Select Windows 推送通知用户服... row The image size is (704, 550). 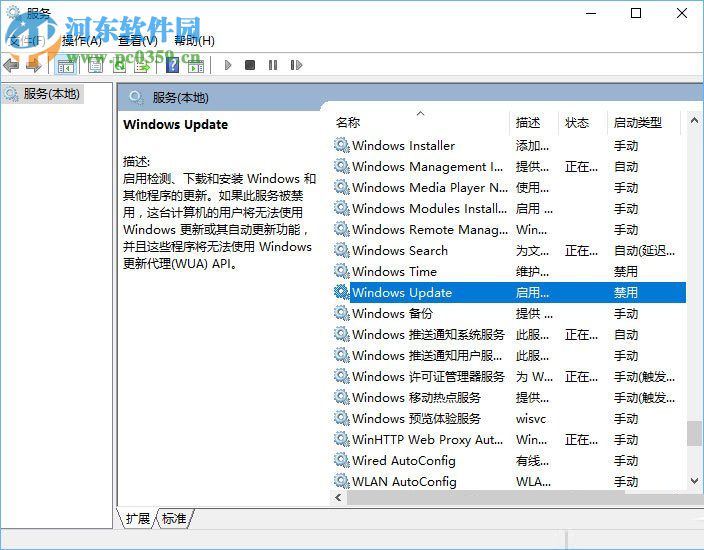(x=510, y=356)
